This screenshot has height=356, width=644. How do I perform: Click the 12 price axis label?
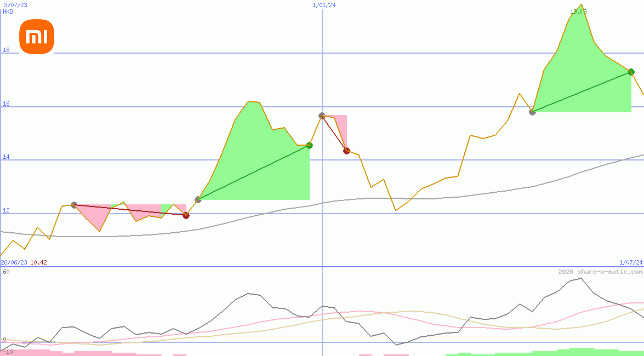[x=6, y=211]
